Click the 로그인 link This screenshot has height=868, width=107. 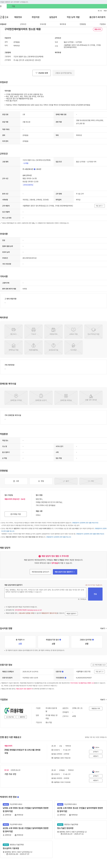100,11
